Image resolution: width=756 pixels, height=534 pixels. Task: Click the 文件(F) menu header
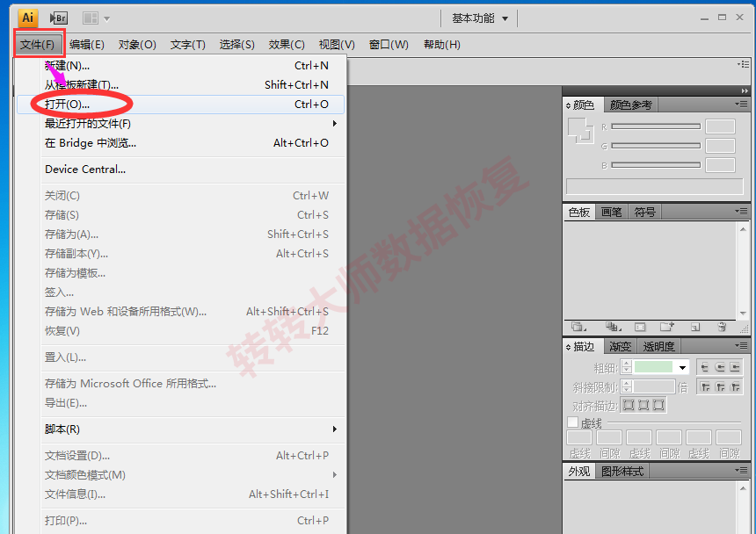tap(38, 45)
